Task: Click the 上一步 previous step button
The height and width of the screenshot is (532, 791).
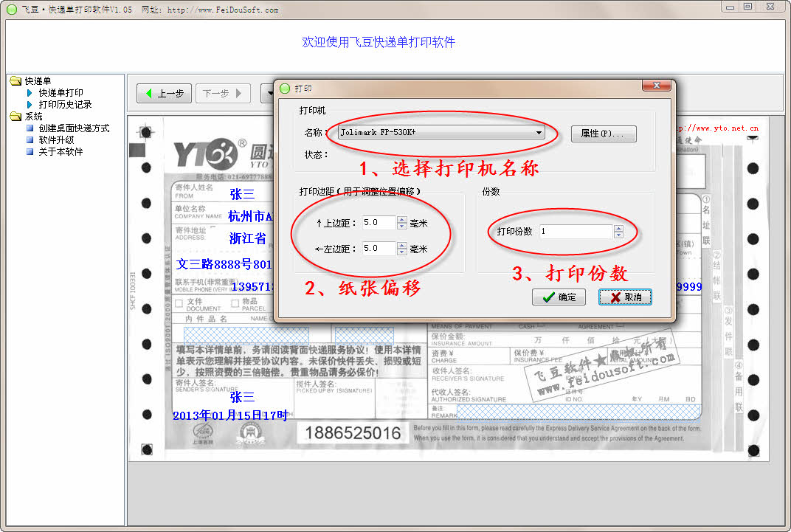Action: click(x=164, y=93)
